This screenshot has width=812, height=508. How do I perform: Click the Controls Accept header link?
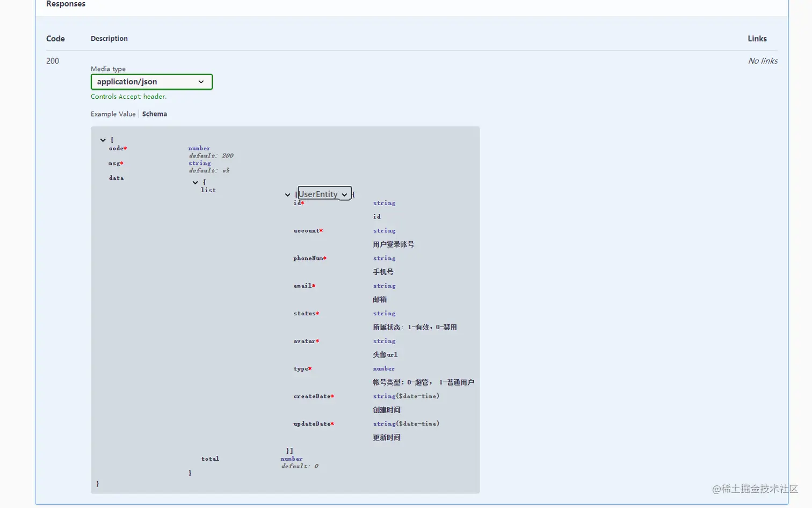[x=128, y=97]
